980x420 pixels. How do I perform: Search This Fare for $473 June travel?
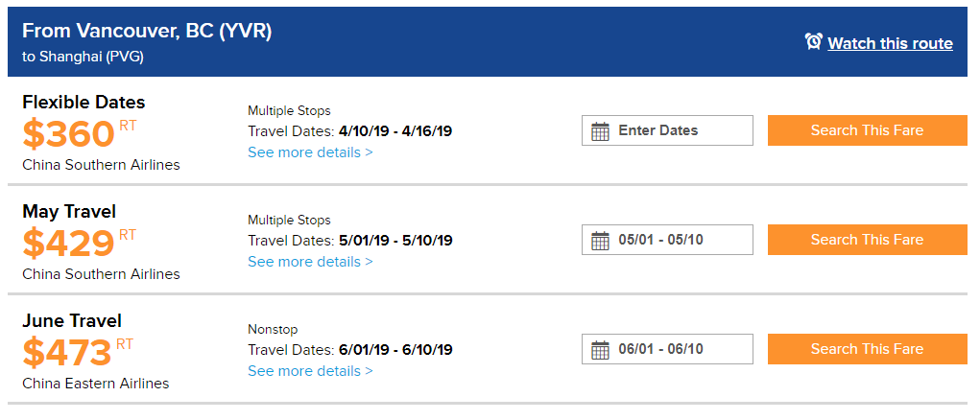point(867,349)
